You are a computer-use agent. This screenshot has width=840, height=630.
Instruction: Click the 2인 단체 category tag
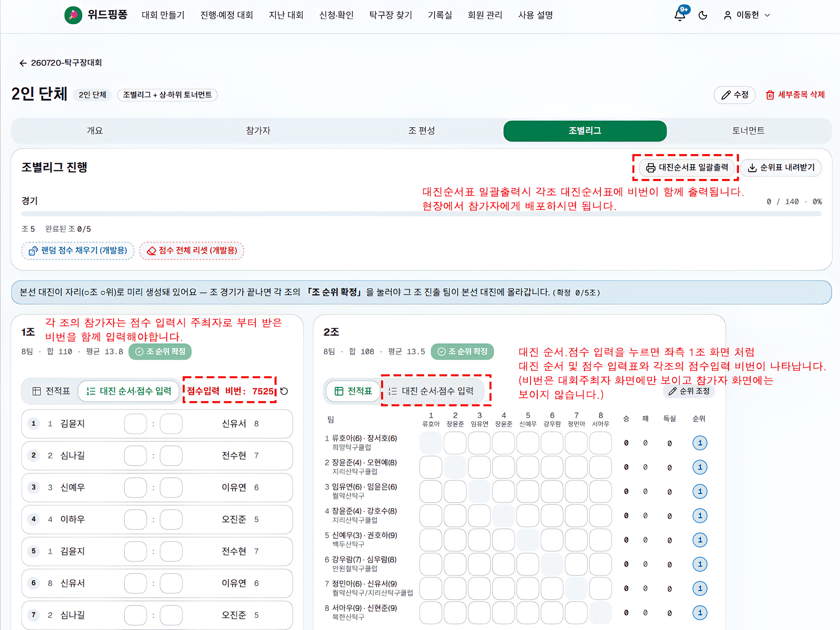click(x=93, y=95)
